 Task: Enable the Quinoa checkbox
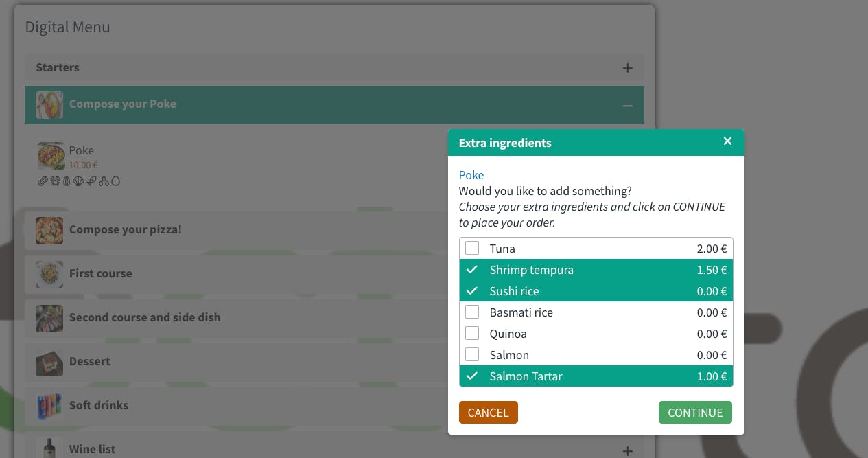point(472,333)
